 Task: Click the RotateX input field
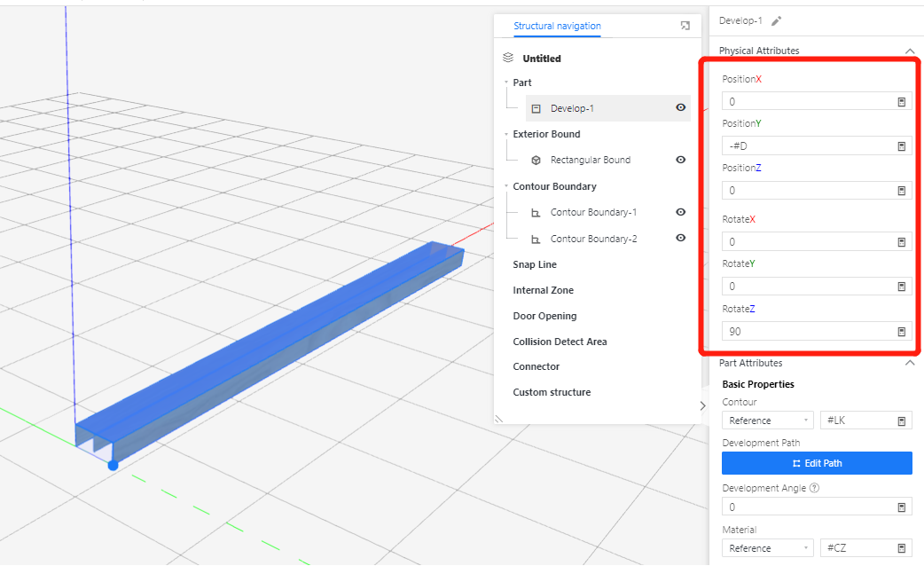(x=807, y=242)
